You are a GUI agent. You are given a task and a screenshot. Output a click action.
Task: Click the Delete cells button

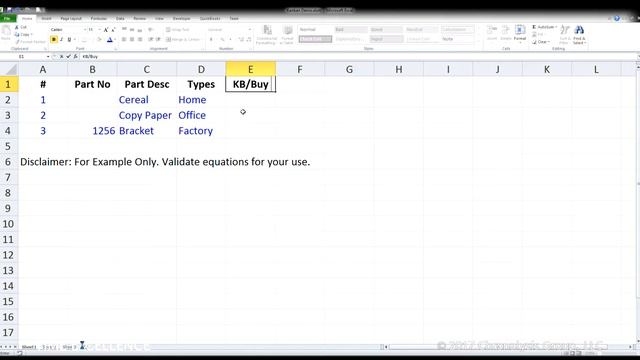click(506, 33)
